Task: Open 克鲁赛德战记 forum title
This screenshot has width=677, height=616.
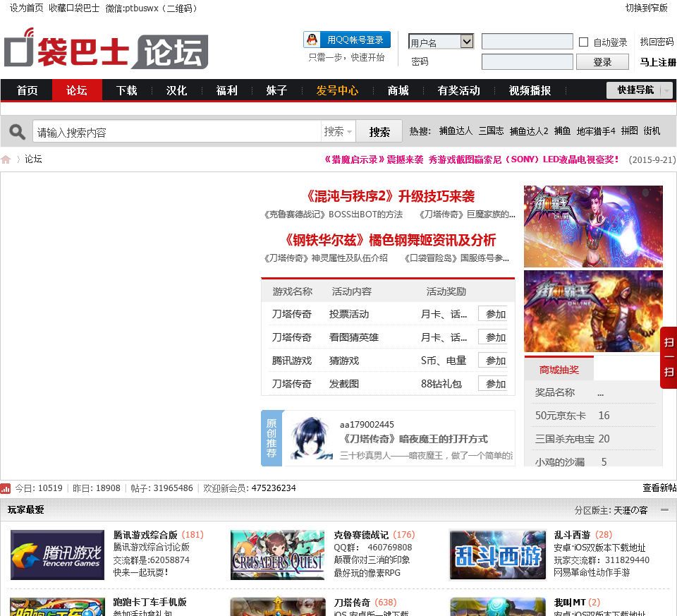Action: click(x=361, y=535)
